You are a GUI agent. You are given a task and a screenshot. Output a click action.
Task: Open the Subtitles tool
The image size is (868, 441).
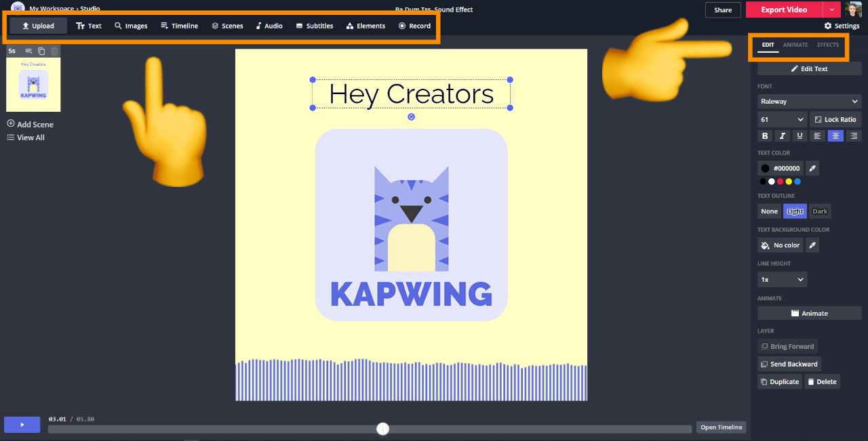[x=315, y=26]
